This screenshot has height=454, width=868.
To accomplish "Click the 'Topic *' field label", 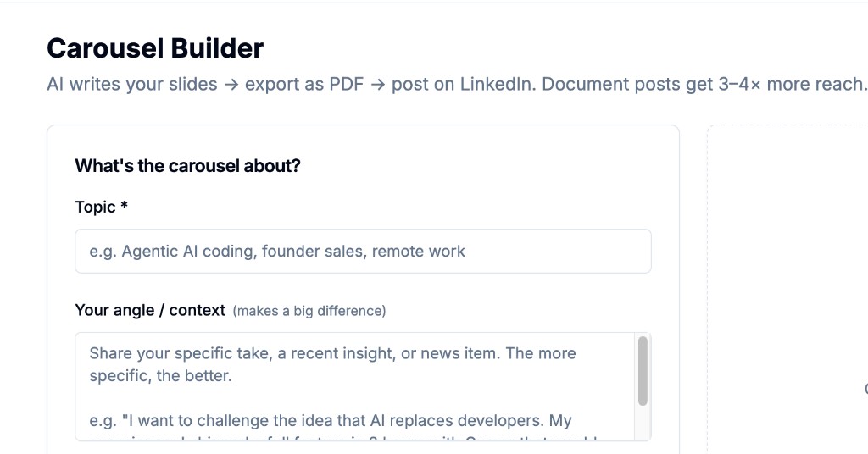I will 95,207.
